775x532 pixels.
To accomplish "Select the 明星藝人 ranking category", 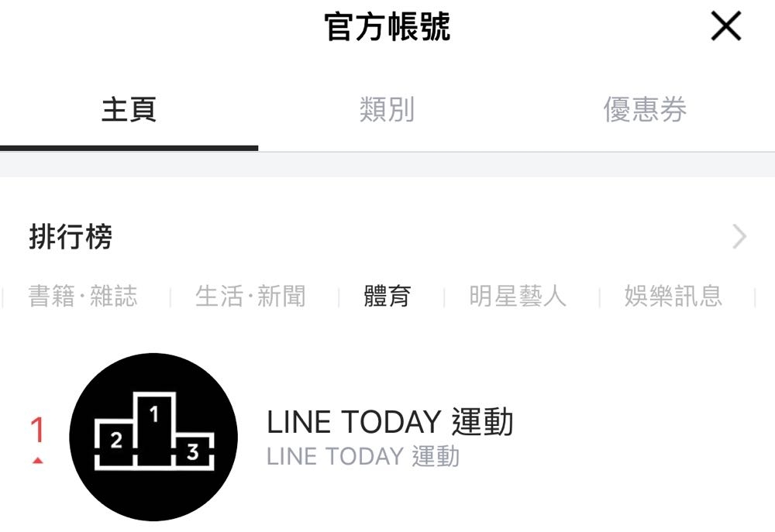I will pos(518,297).
